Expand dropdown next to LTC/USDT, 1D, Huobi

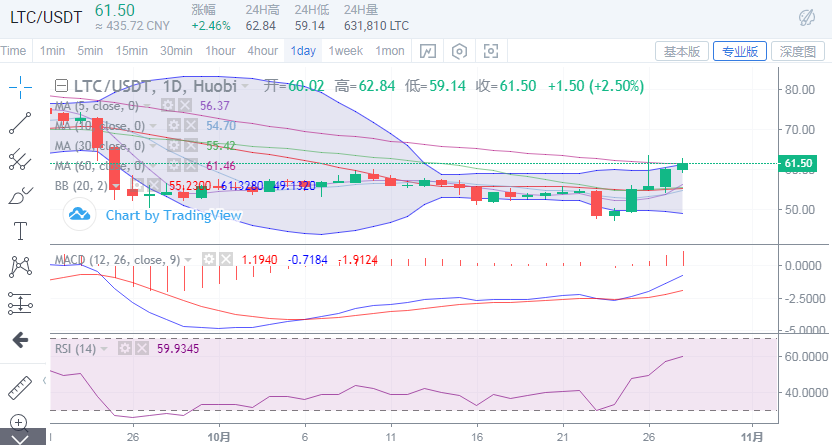[x=245, y=86]
